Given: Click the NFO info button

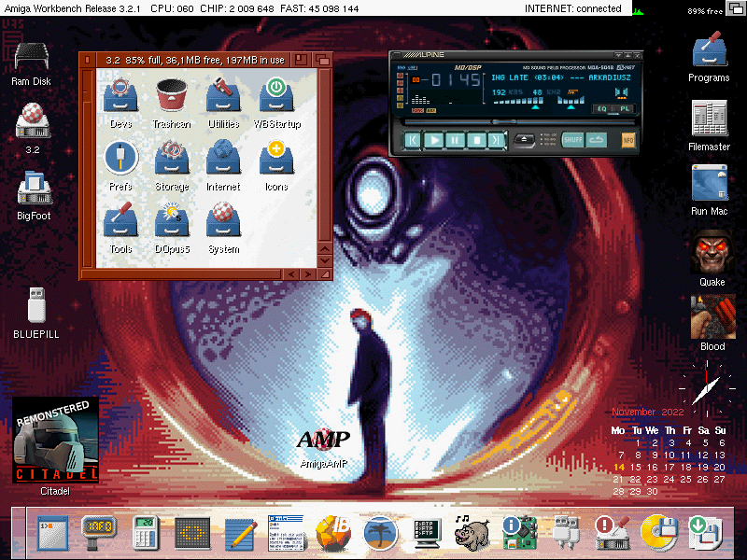Looking at the screenshot, I should tap(628, 140).
